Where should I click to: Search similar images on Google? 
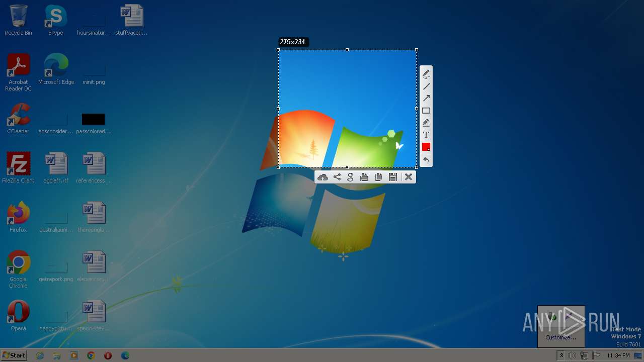pyautogui.click(x=351, y=177)
